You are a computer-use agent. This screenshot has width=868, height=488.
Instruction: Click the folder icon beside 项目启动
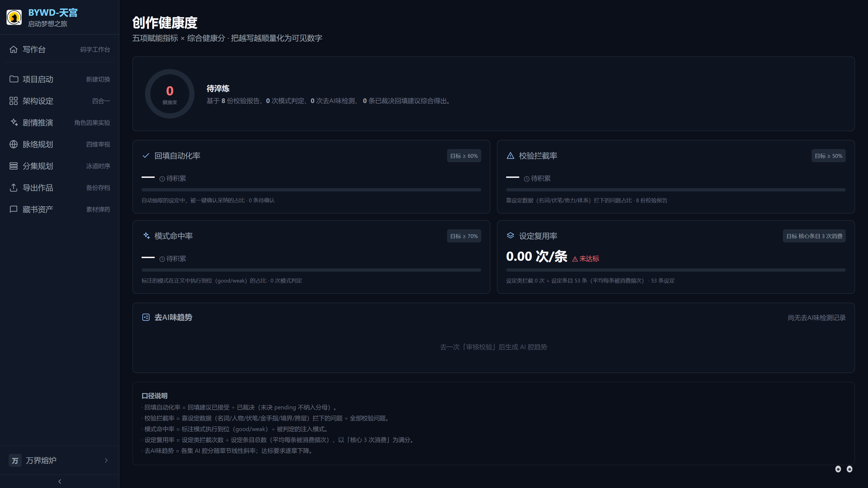tap(14, 79)
